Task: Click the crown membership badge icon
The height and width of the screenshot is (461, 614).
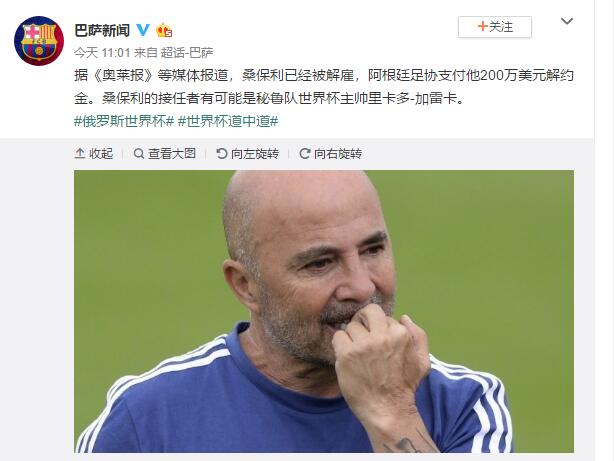Action: pos(164,30)
